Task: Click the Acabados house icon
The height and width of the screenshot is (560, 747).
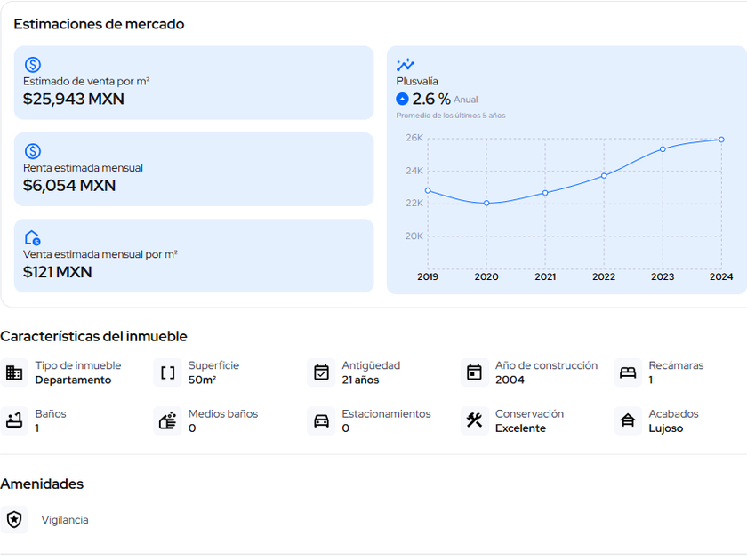Action: (628, 420)
